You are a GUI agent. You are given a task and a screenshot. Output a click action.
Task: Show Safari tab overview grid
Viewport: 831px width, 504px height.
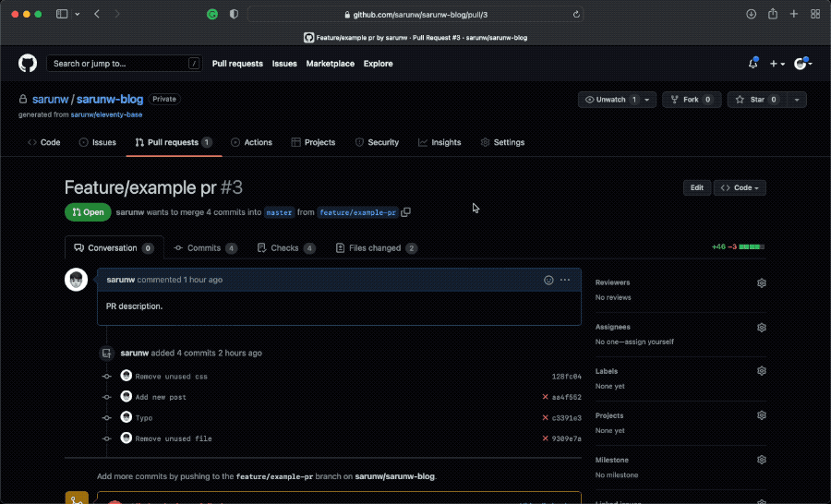[815, 15]
